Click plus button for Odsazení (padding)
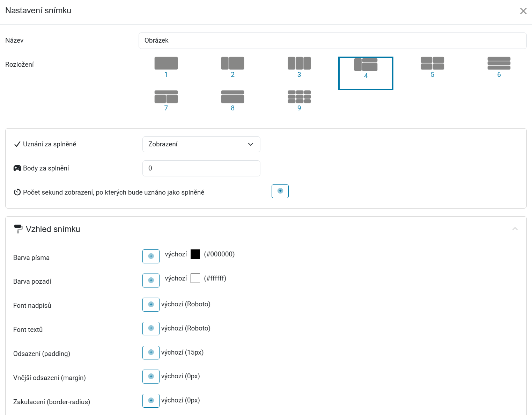 [x=151, y=352]
